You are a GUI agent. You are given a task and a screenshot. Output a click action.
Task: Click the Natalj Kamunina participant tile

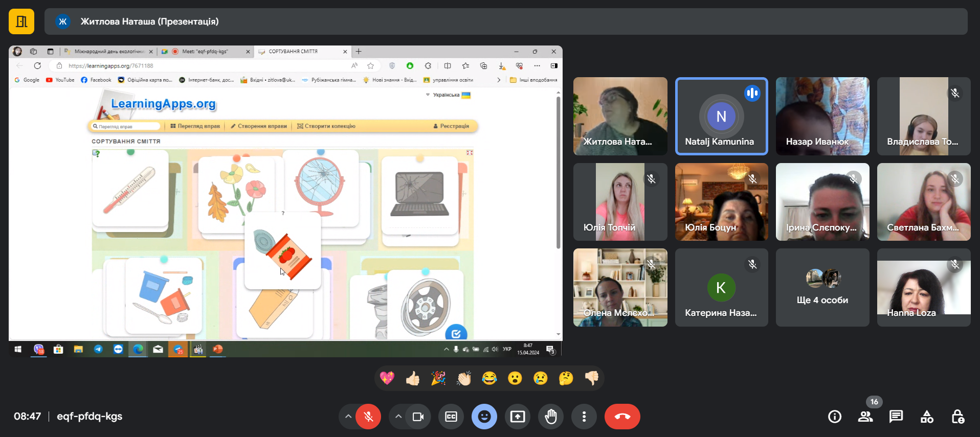pos(721,116)
